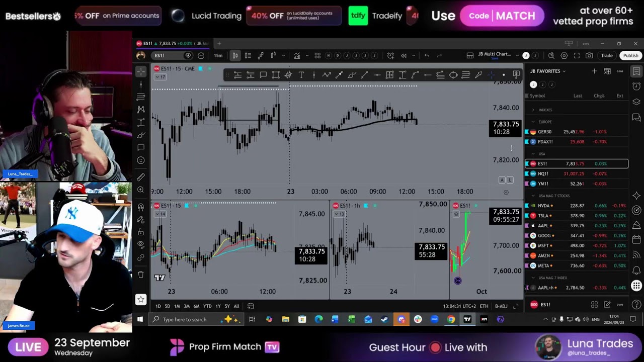The image size is (644, 362).
Task: Collapse the USA MAG 7 STOCKS section
Action: pyautogui.click(x=533, y=196)
